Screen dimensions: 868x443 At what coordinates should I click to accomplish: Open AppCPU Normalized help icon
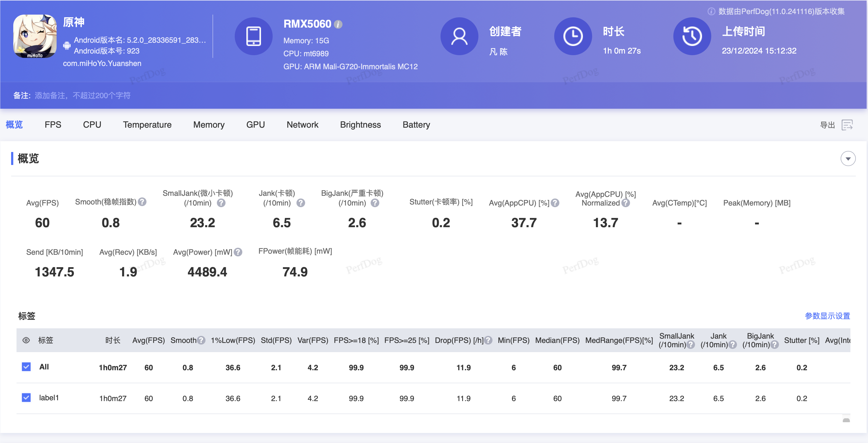pyautogui.click(x=625, y=203)
